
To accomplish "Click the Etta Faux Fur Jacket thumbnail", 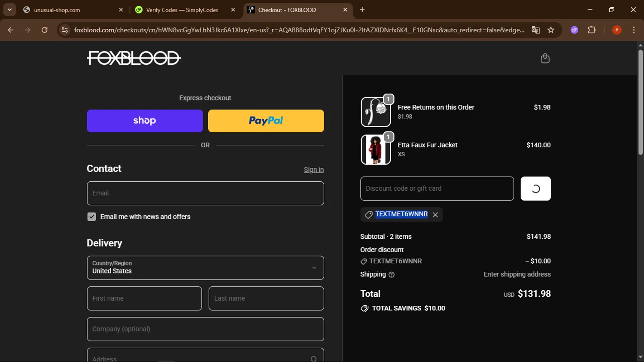I will (376, 149).
